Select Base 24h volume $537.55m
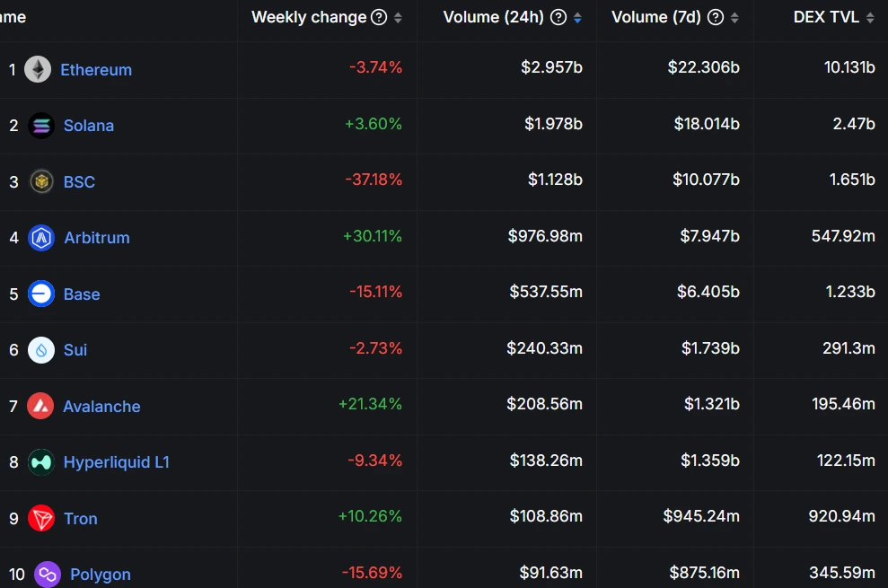Viewport: 888px width, 588px height. coord(546,292)
